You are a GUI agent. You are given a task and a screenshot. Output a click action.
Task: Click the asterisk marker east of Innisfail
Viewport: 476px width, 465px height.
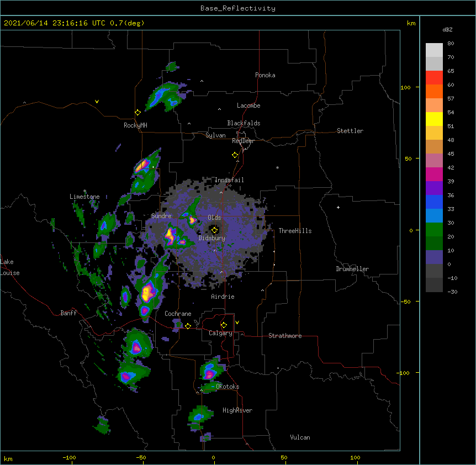click(x=277, y=168)
